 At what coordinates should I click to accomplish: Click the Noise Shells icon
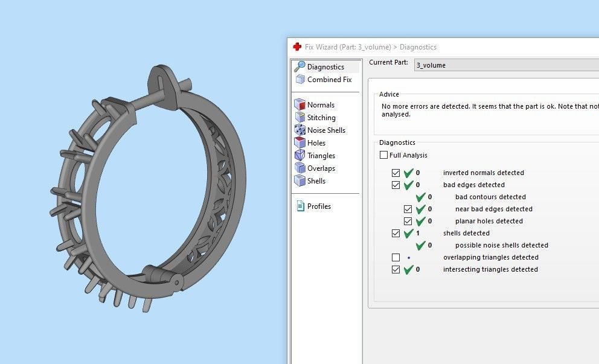pos(300,130)
